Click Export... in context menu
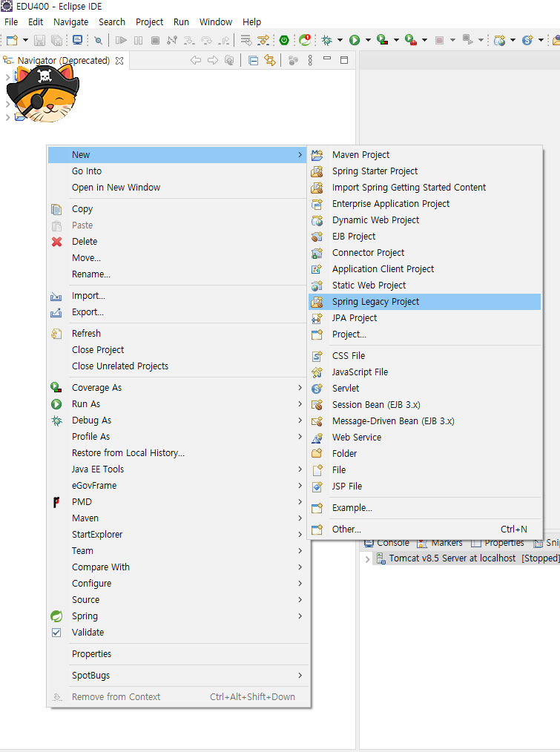The height and width of the screenshot is (752, 560). click(x=177, y=312)
